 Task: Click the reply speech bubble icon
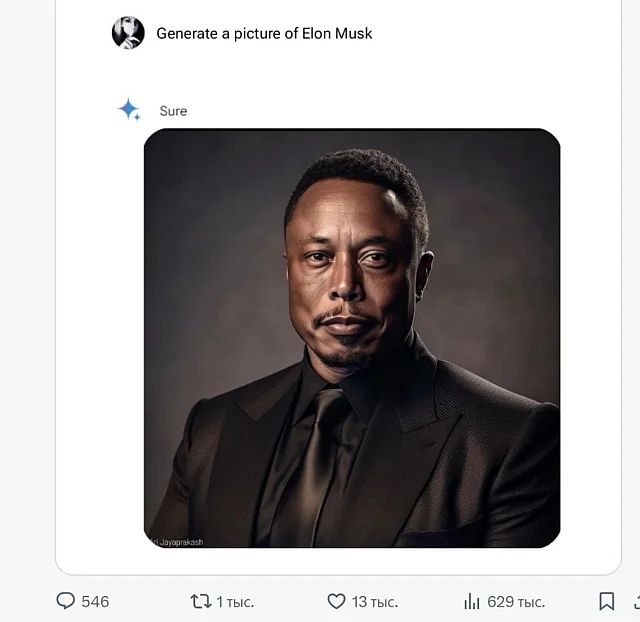[66, 601]
